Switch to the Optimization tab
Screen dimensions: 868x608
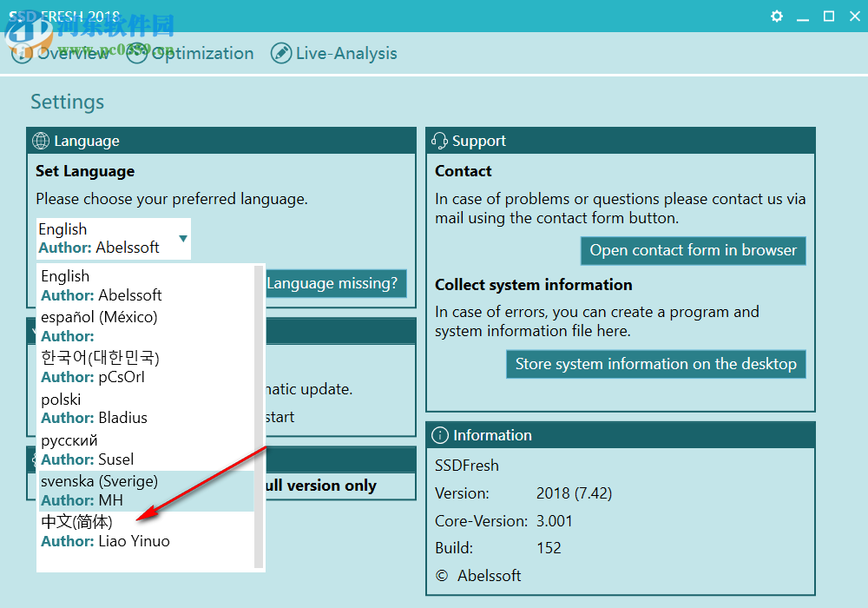tap(202, 53)
